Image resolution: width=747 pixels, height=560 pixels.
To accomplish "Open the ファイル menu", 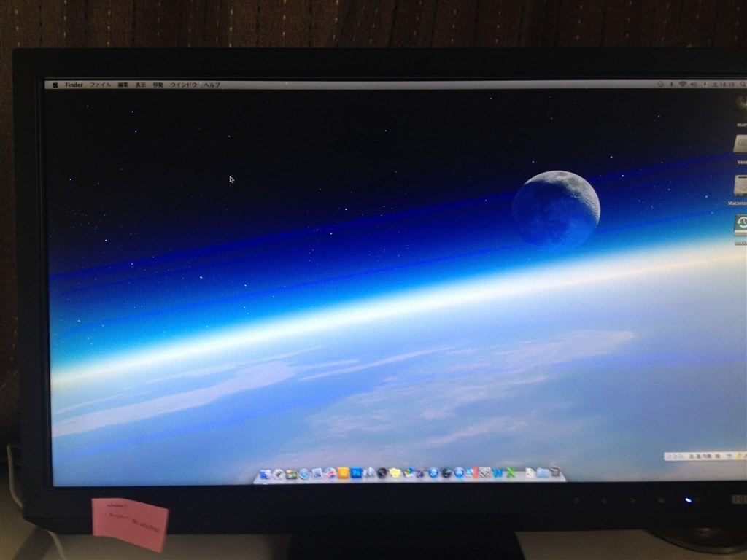I will coord(100,85).
